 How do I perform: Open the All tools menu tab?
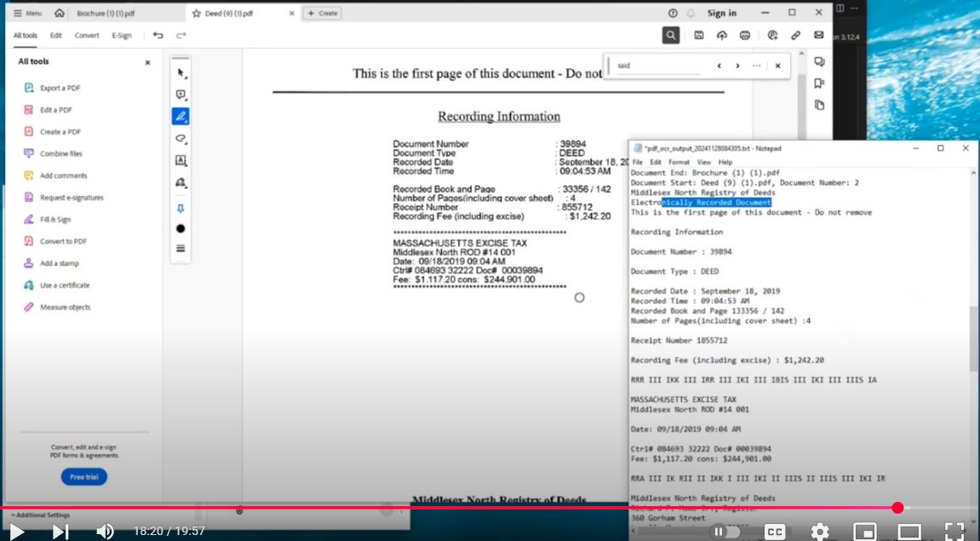(25, 36)
